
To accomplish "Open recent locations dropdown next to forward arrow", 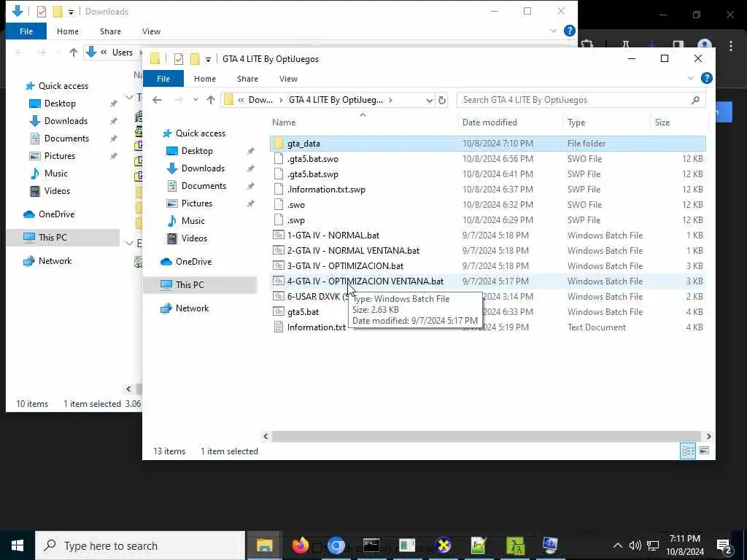I will point(196,99).
